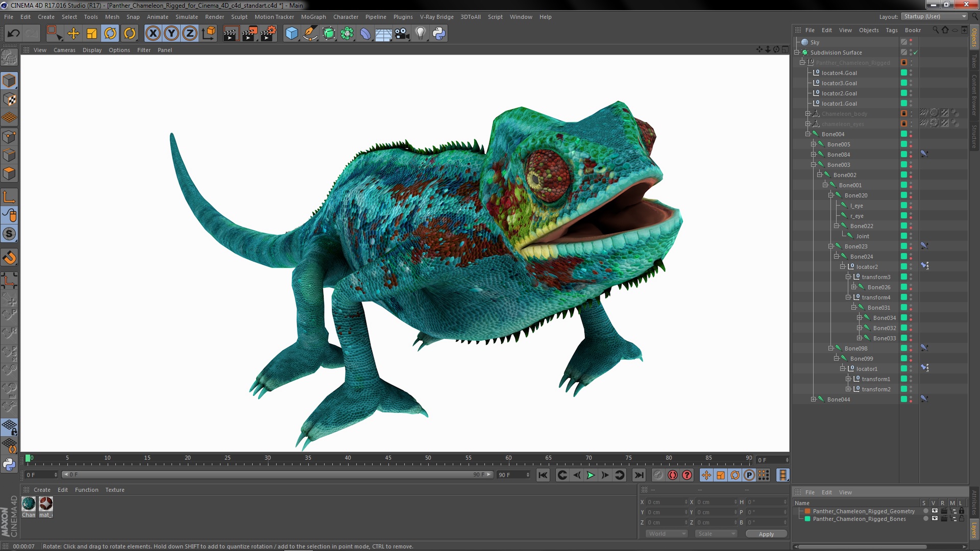Enable Points mode icon
The image size is (980, 551).
pos(9,137)
